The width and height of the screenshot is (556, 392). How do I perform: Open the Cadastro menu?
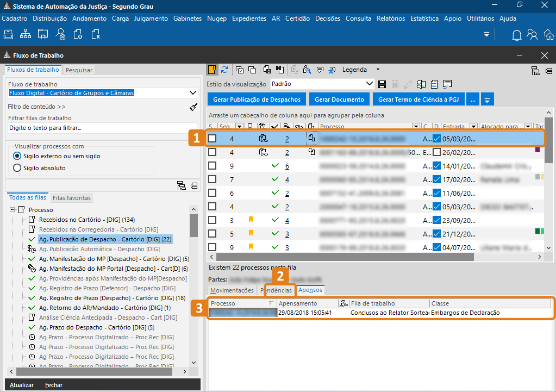point(15,18)
